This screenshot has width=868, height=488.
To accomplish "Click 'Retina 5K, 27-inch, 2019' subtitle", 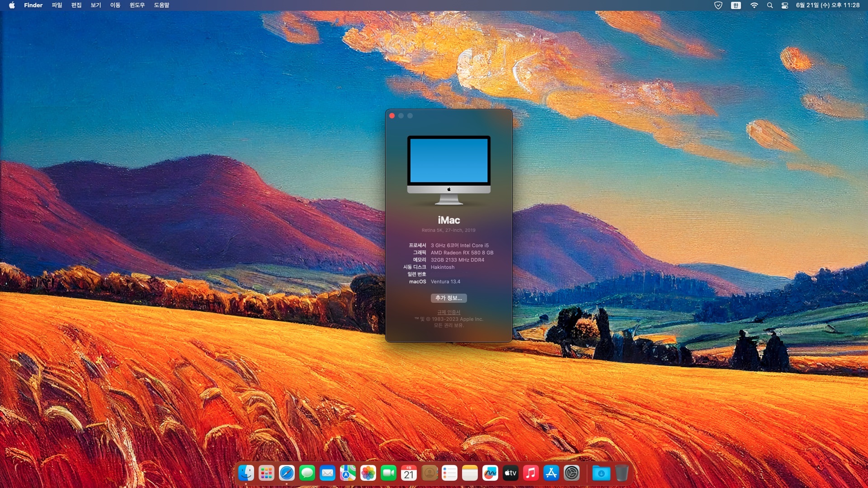I will click(x=448, y=230).
